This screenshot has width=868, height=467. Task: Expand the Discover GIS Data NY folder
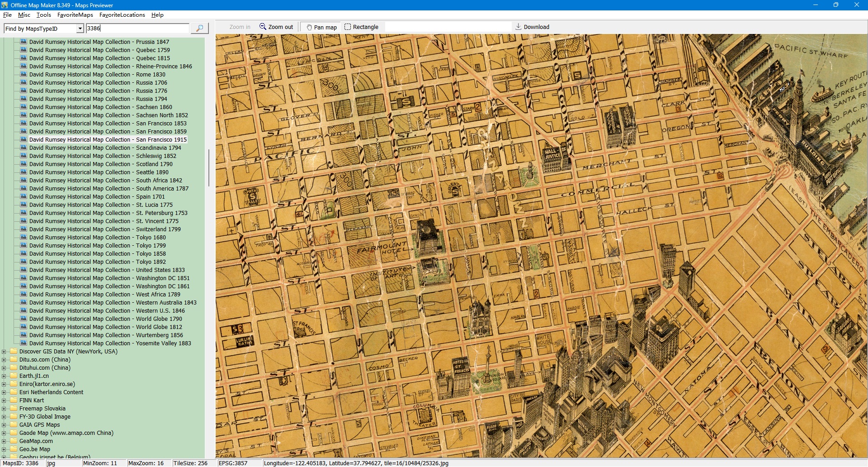[4, 352]
